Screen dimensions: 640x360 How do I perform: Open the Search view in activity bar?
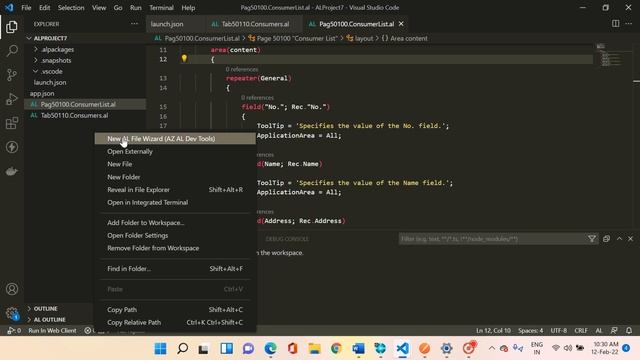[12, 51]
